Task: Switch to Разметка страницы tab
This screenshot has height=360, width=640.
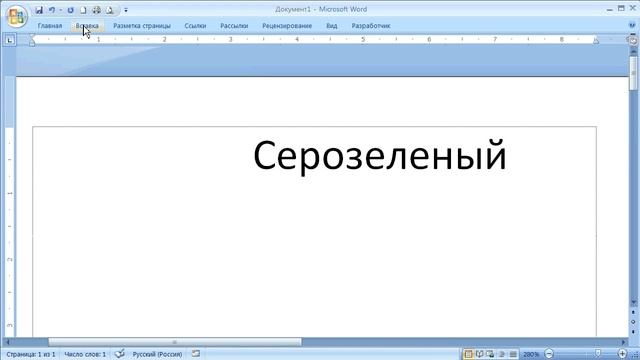Action: click(142, 26)
